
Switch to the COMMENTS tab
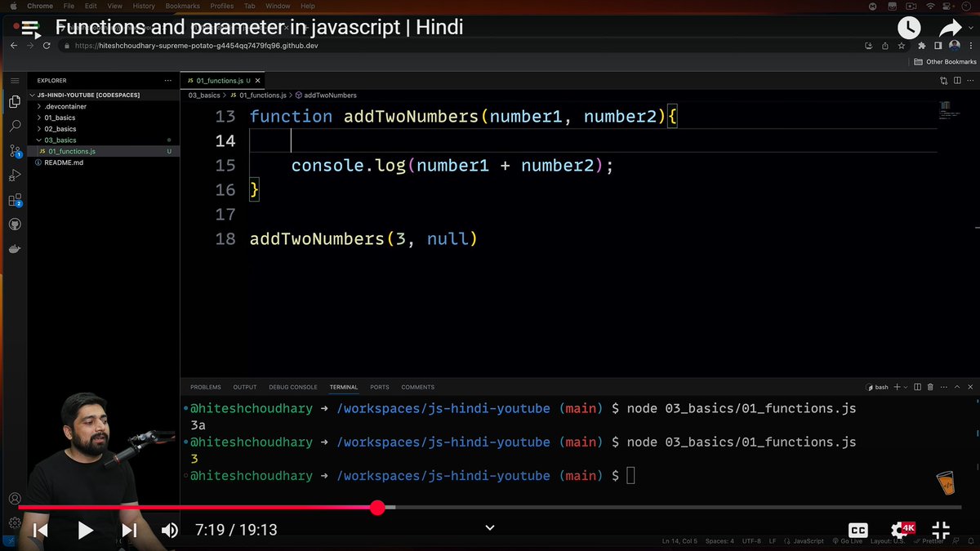(418, 387)
